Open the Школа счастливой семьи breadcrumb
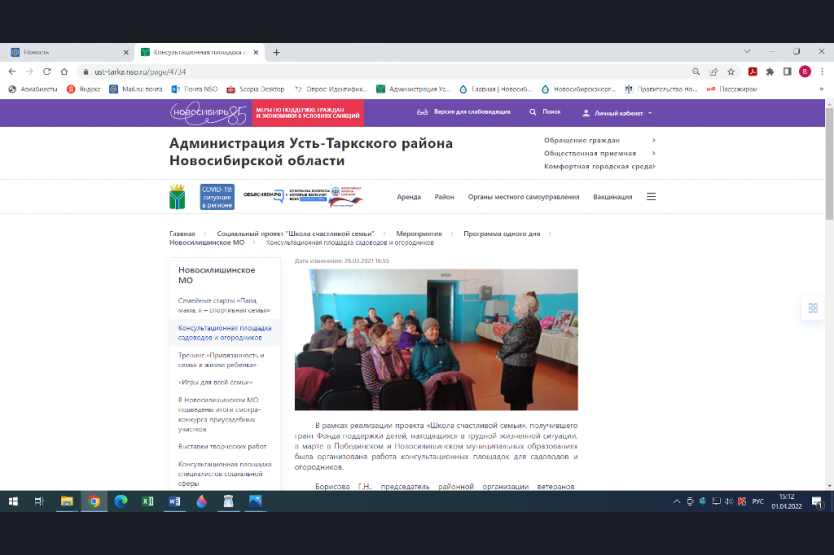This screenshot has height=555, width=834. (295, 234)
